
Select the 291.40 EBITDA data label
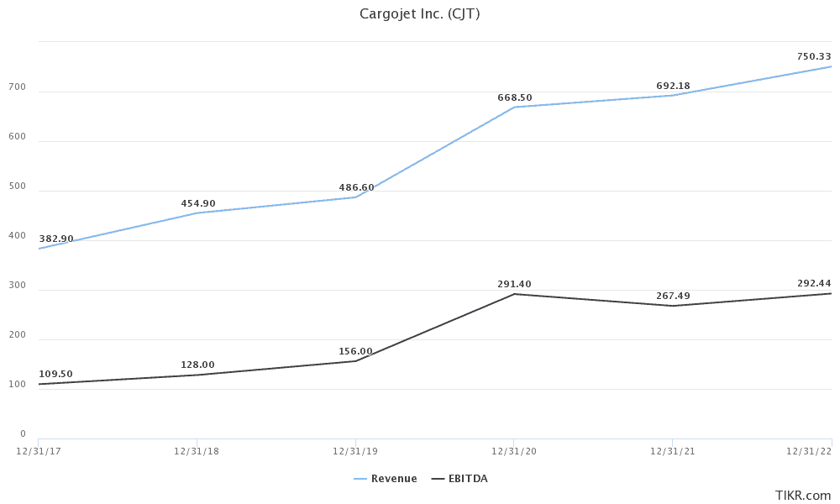click(x=514, y=285)
